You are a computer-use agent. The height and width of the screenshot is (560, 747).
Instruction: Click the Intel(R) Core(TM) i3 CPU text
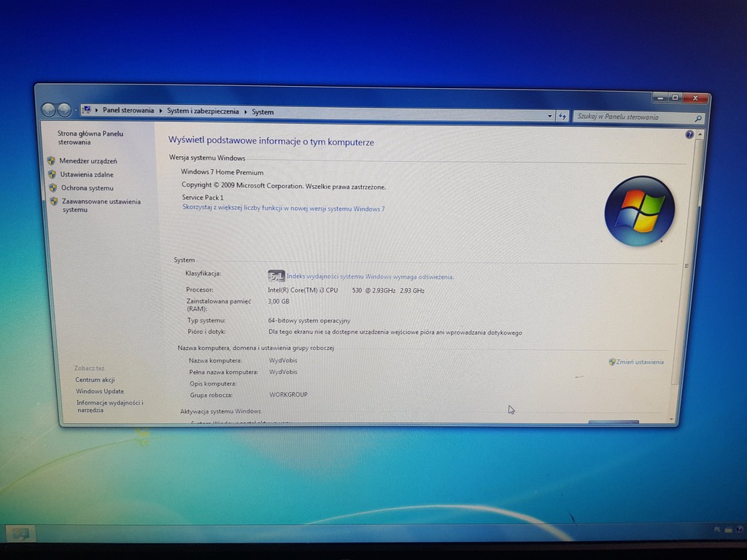pyautogui.click(x=303, y=290)
